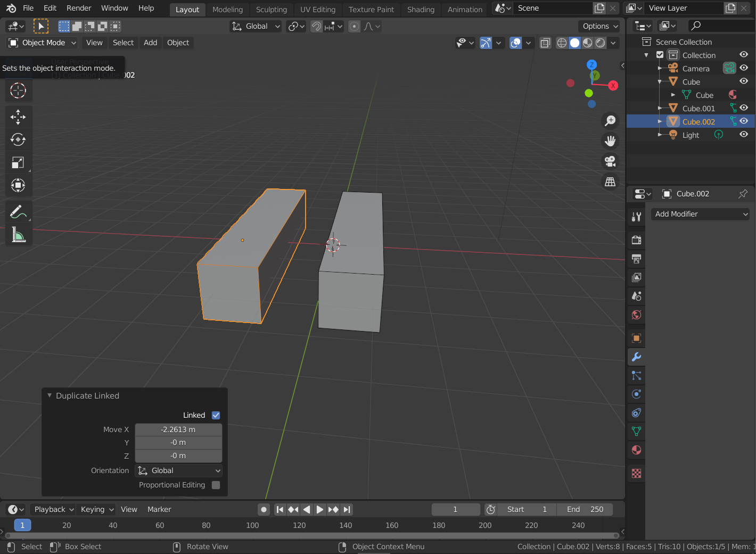Toggle Collection exclude checkbox in outliner
The width and height of the screenshot is (756, 554).
pos(660,55)
